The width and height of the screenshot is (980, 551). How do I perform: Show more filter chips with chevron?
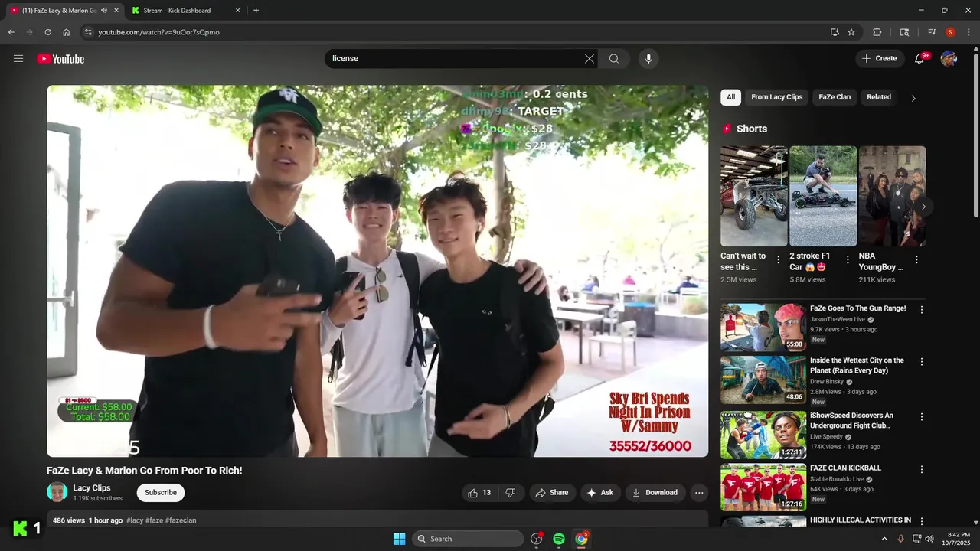click(x=913, y=98)
